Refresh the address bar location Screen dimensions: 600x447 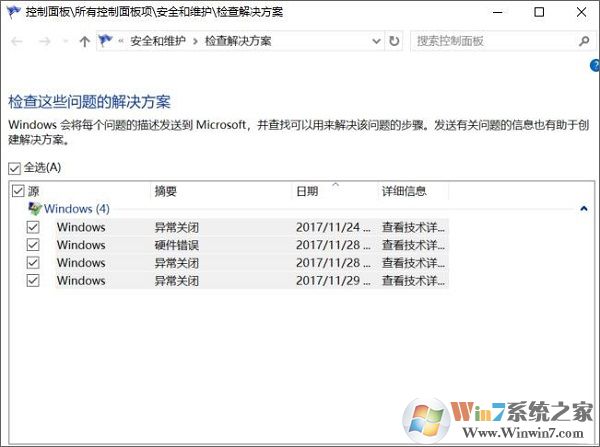394,41
